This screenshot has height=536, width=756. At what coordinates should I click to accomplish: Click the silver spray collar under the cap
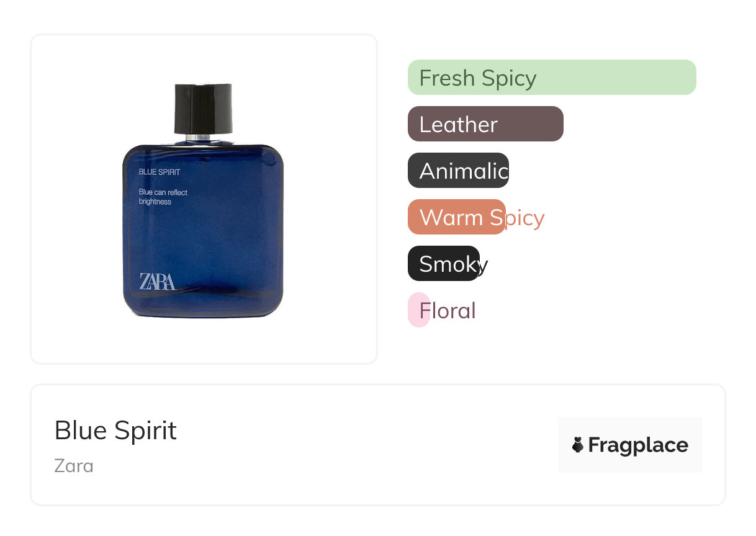203,138
